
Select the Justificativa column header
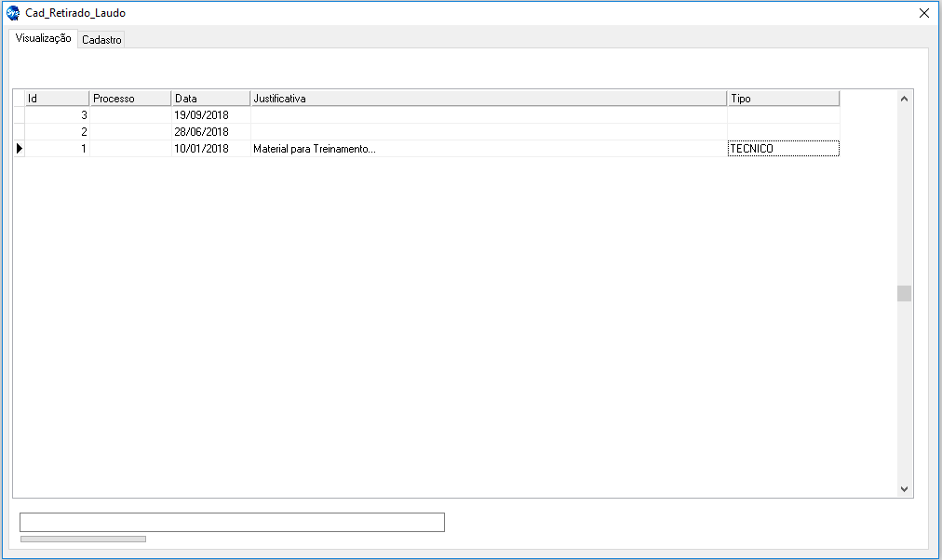point(489,99)
